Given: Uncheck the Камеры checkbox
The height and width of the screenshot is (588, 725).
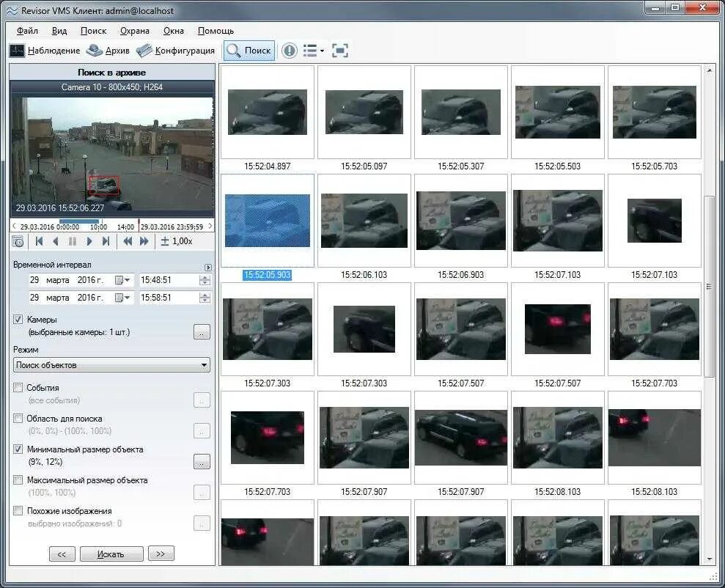Looking at the screenshot, I should [x=18, y=320].
